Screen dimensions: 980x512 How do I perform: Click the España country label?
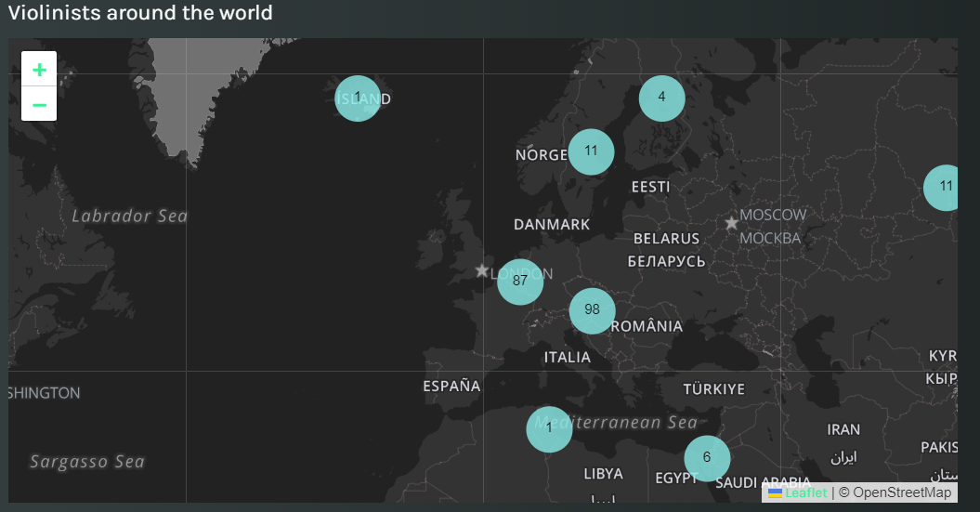451,386
